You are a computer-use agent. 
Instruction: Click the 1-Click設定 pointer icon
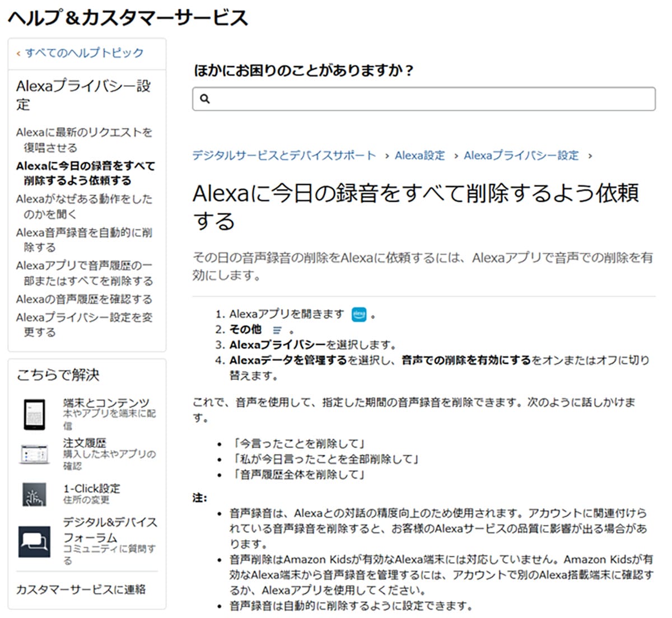(x=34, y=494)
